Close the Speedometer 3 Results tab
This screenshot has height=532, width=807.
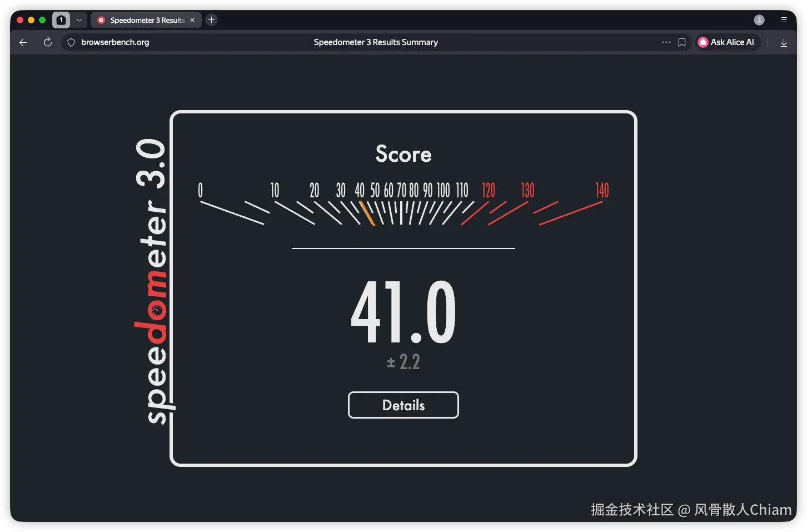192,20
